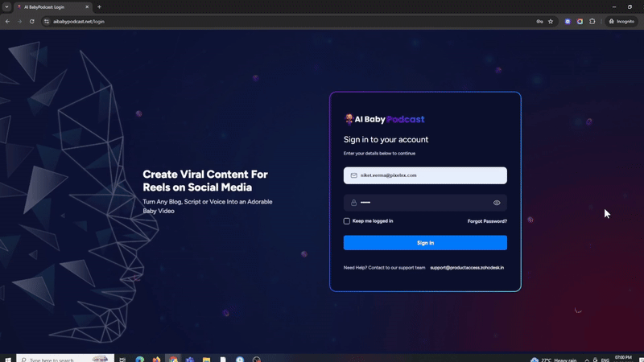
Task: Bookmark this page with star icon
Action: coord(551,22)
